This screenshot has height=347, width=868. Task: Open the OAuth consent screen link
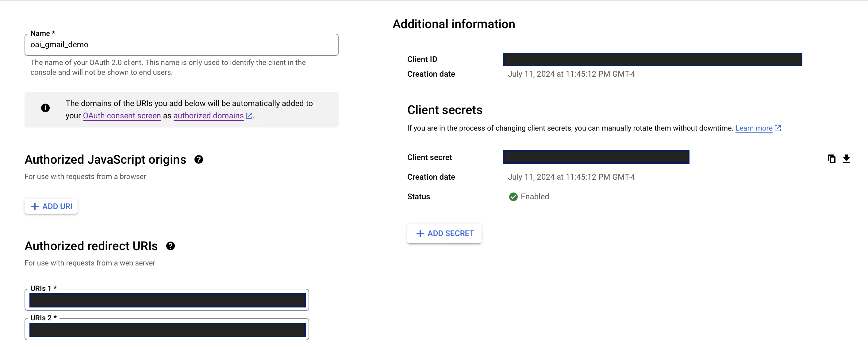tap(122, 116)
